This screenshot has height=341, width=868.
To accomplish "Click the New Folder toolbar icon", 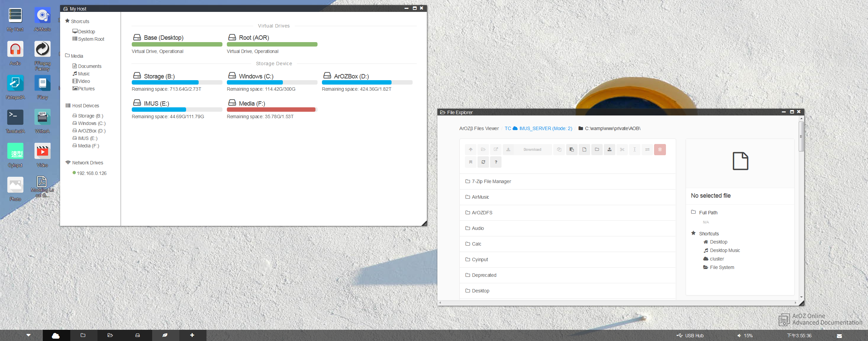I will pos(597,149).
